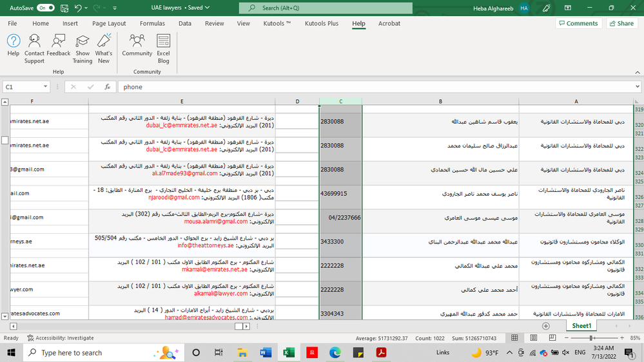Expand the Name Box dropdown
The width and height of the screenshot is (644, 362).
(45, 86)
